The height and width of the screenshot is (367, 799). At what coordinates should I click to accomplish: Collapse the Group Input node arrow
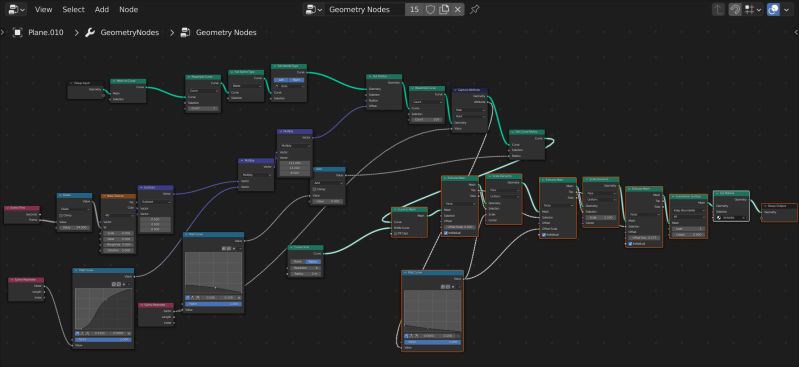tap(71, 83)
